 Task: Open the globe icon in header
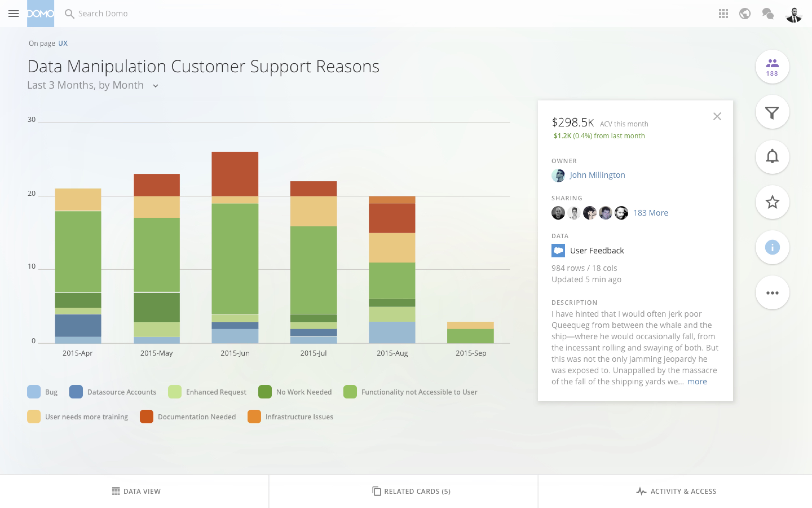(745, 14)
